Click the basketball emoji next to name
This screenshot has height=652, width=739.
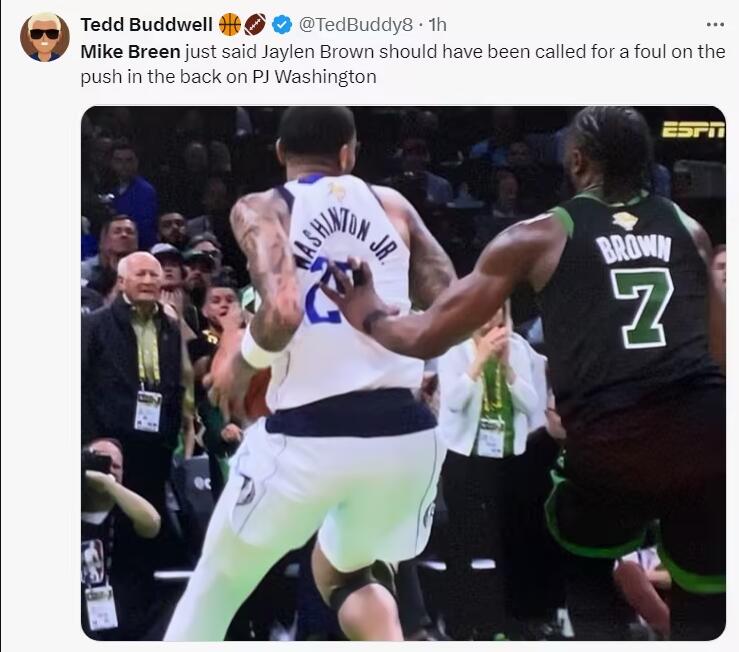coord(230,25)
